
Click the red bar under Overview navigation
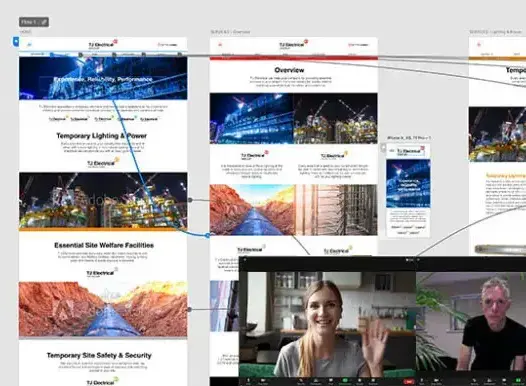(294, 58)
